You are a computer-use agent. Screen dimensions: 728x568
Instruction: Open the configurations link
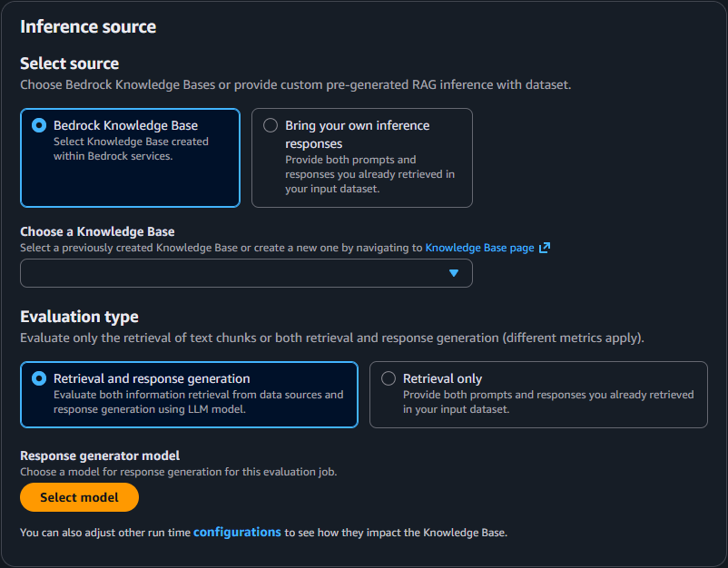[237, 533]
